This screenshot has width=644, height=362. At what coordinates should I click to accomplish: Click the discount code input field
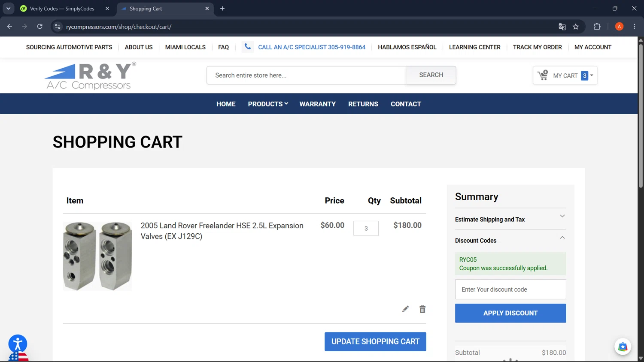510,289
